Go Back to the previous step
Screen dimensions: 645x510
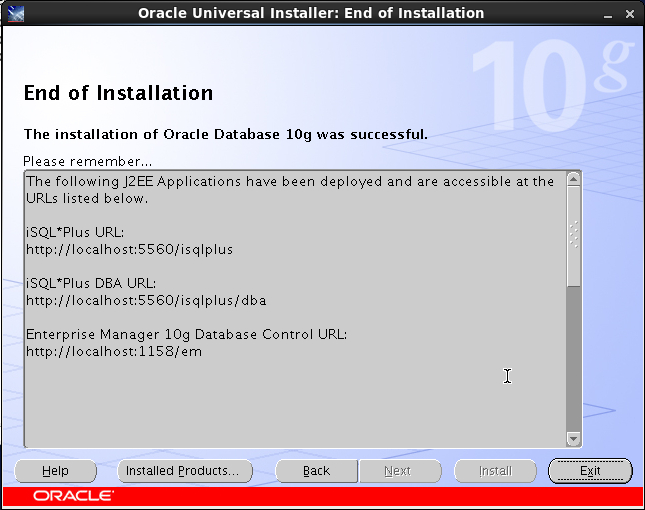[316, 471]
